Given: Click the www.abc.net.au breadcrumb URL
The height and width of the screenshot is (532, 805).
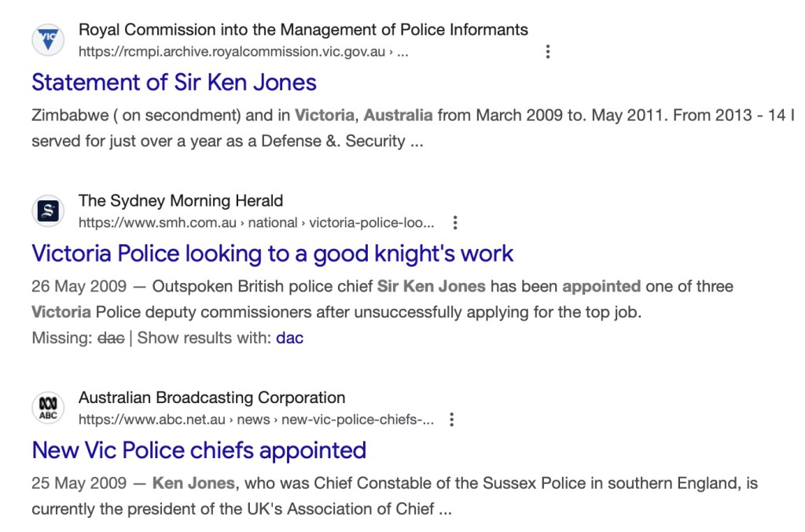Looking at the screenshot, I should pos(255,420).
